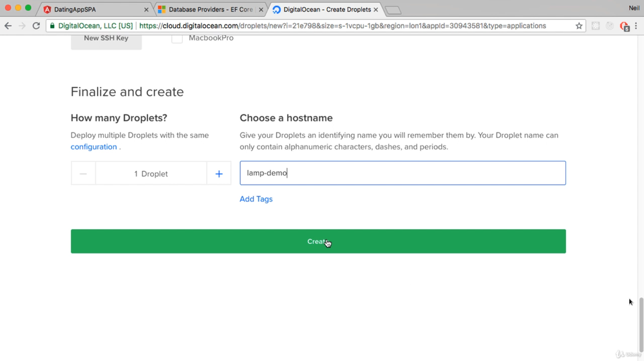Click the green Create button
The height and width of the screenshot is (361, 644).
tap(318, 241)
